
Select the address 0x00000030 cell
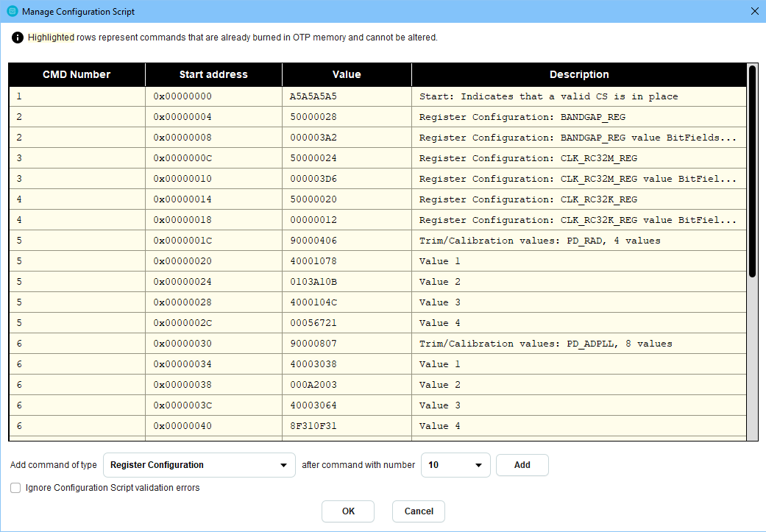213,344
